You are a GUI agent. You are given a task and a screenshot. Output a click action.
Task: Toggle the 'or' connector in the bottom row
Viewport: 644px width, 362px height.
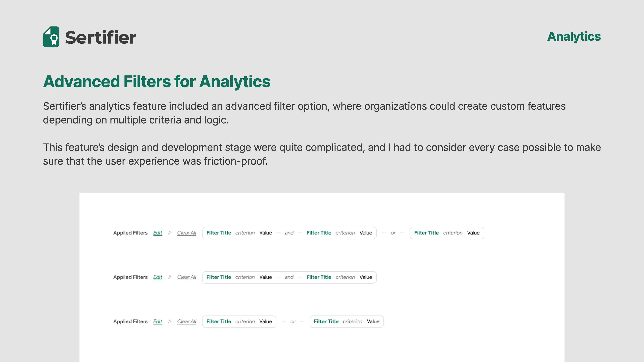point(293,322)
